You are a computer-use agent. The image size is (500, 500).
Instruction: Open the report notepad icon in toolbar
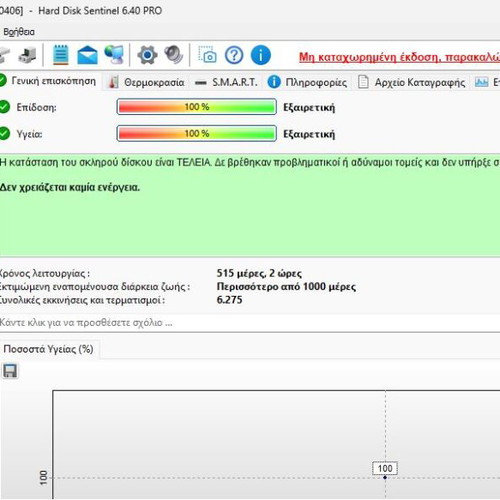pyautogui.click(x=60, y=55)
